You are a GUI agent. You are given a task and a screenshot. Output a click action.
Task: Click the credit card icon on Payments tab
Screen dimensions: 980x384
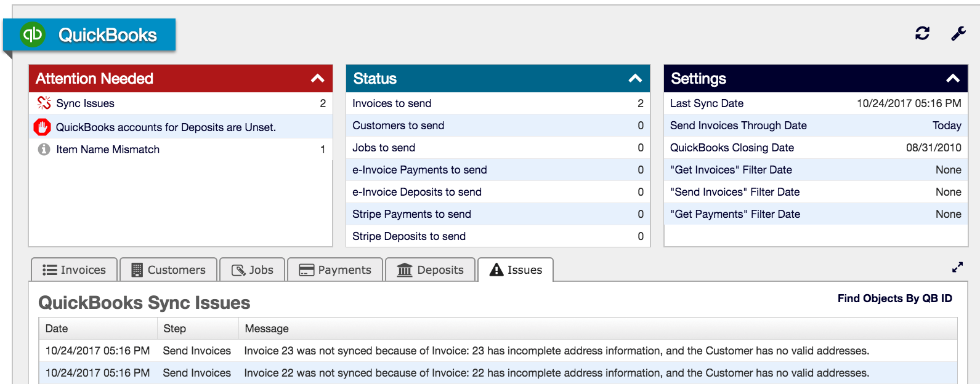tap(307, 270)
